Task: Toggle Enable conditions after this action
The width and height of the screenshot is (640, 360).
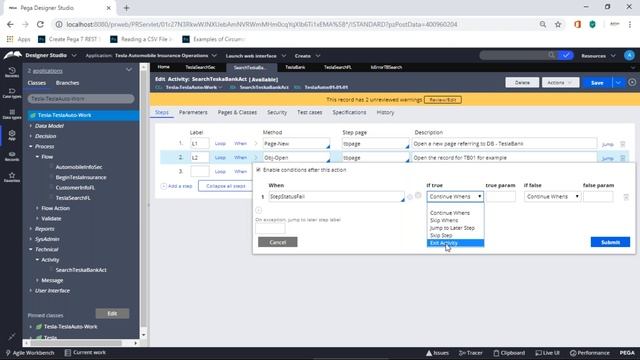Action: (x=258, y=170)
